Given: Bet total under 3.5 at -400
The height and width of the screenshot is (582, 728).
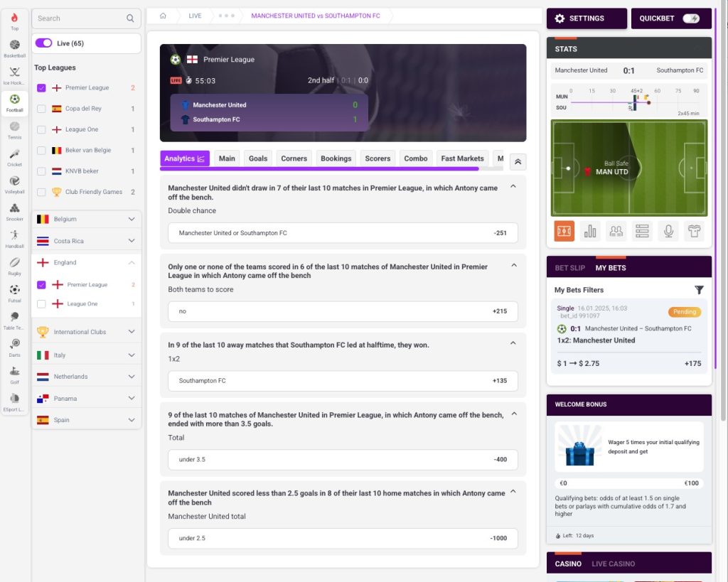Looking at the screenshot, I should 343,460.
